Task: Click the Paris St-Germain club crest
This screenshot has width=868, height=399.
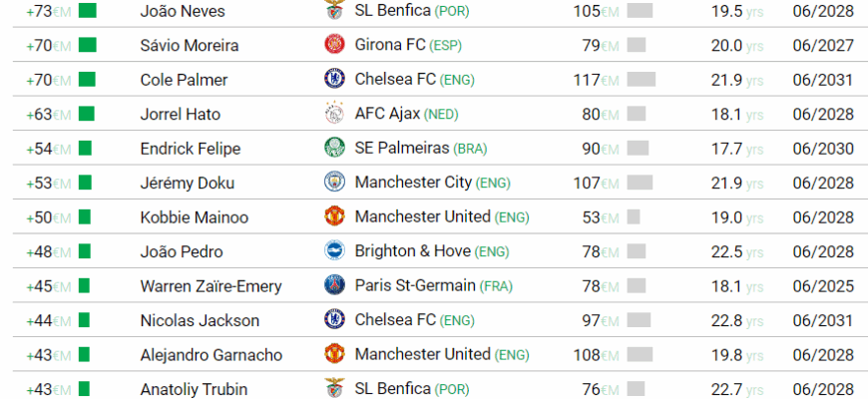Action: [x=333, y=285]
